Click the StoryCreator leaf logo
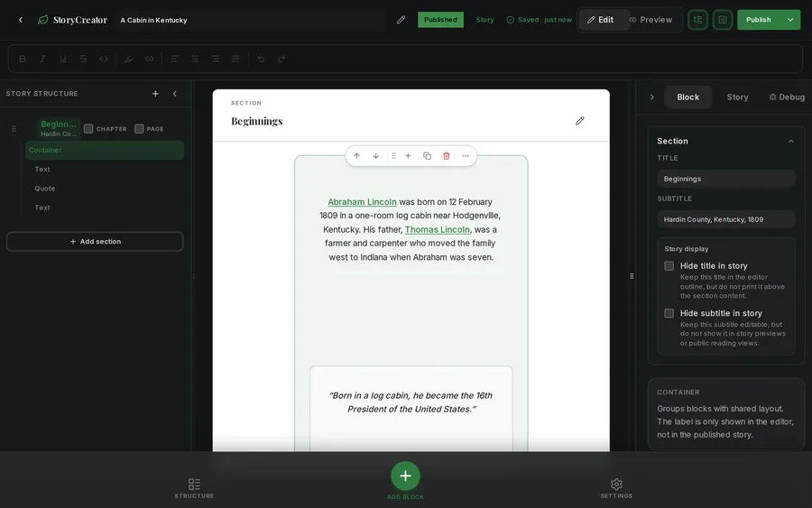 coord(43,20)
